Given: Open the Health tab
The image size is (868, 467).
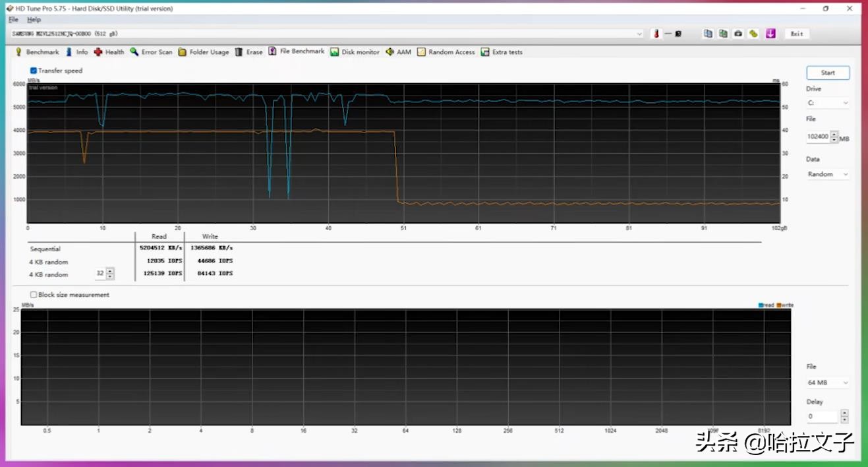Looking at the screenshot, I should tap(109, 52).
